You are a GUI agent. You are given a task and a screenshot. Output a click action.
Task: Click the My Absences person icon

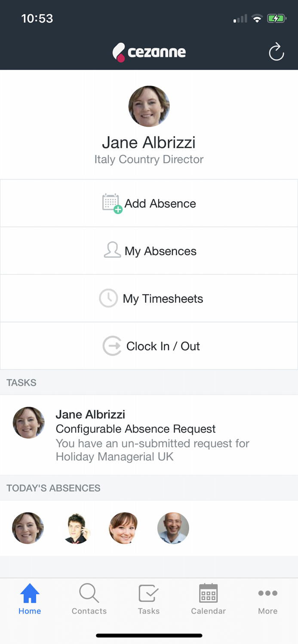point(112,250)
